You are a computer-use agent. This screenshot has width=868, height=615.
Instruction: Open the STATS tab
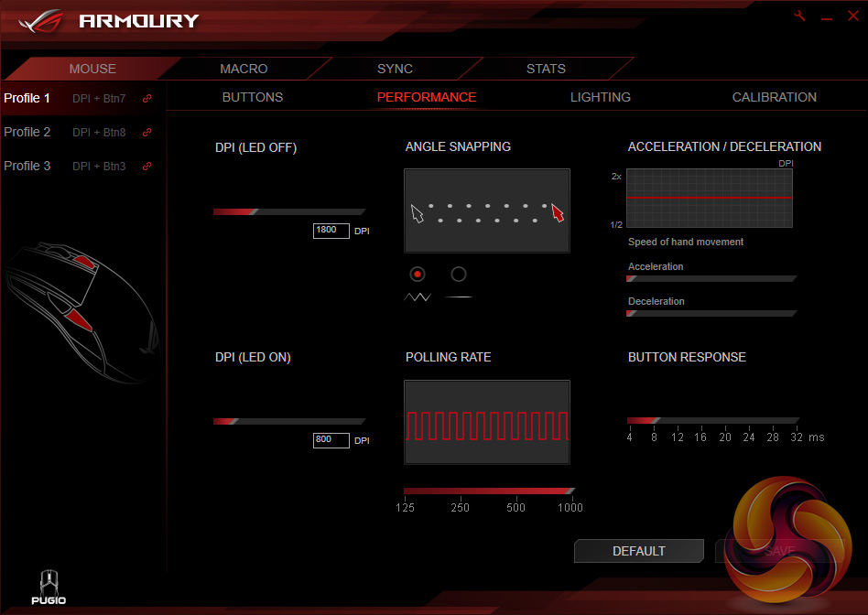[x=546, y=69]
